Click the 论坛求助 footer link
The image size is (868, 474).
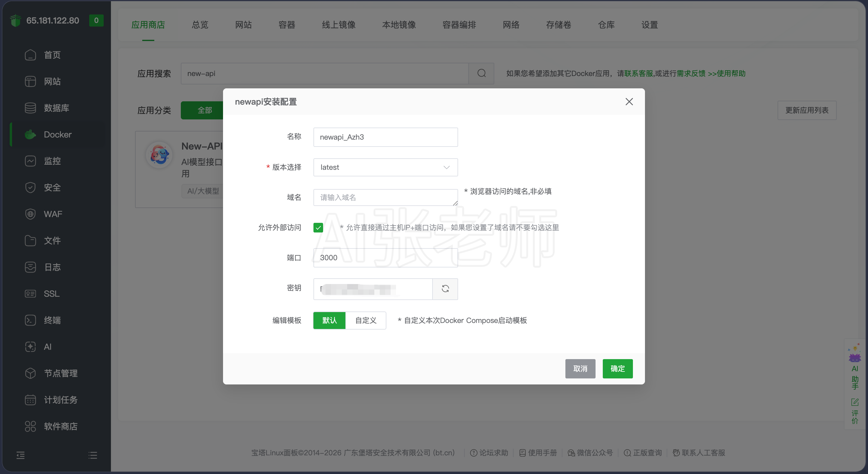489,453
